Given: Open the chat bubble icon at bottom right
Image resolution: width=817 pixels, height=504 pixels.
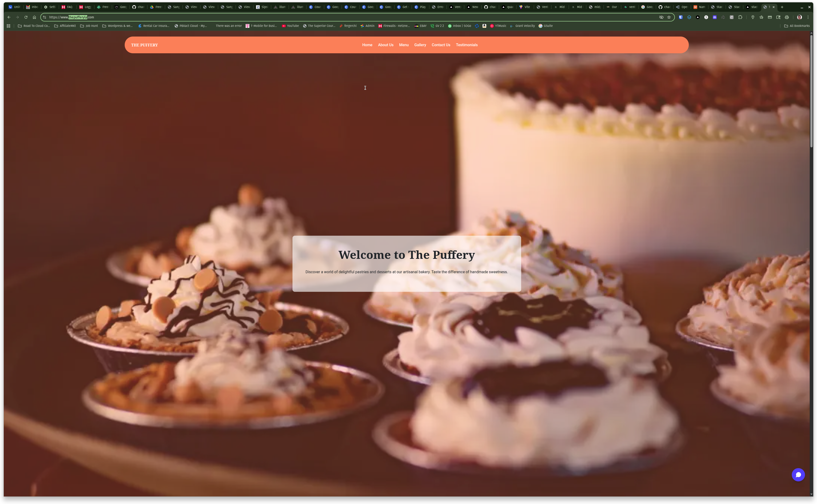Looking at the screenshot, I should point(799,475).
